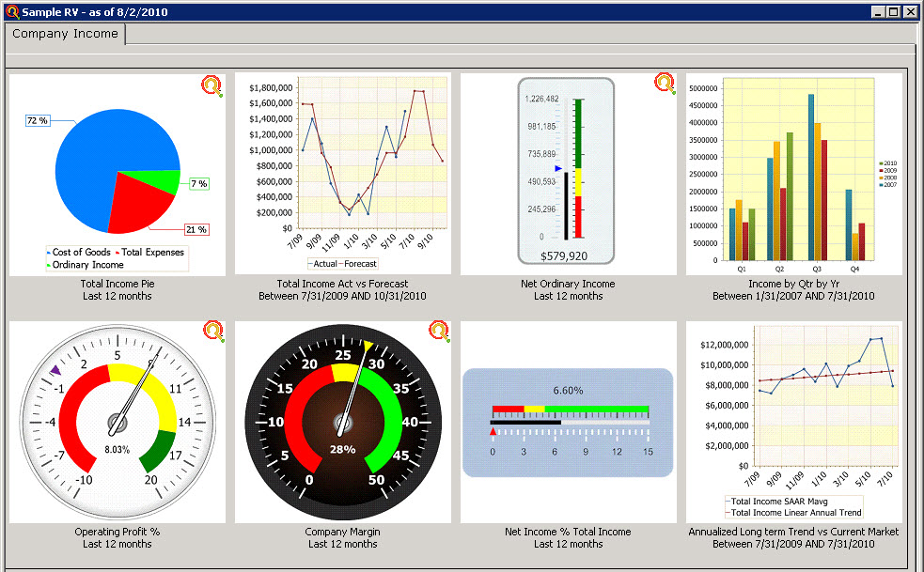Click the QuickZoom icon on Company Margin gauge
This screenshot has width=924, height=572.
438,331
